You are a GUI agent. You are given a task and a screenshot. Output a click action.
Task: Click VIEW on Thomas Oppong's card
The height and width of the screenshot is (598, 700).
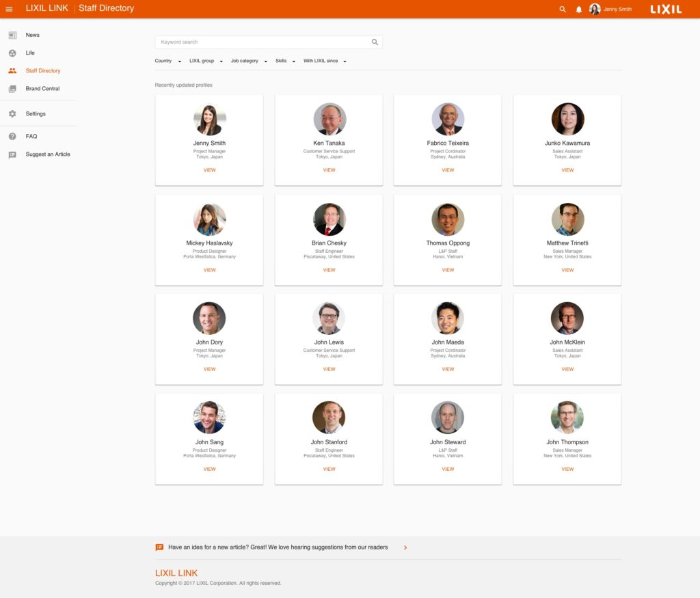tap(448, 270)
